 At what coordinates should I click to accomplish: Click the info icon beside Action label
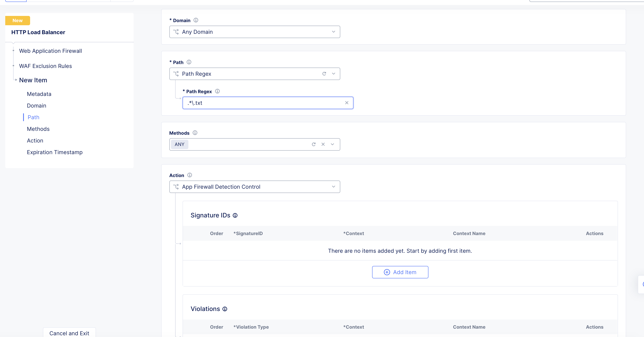pos(190,175)
